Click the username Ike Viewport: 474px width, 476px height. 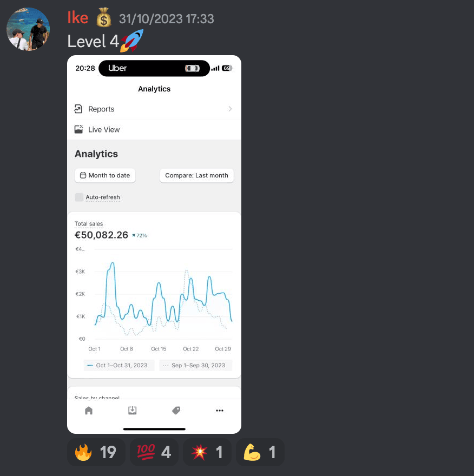point(78,18)
